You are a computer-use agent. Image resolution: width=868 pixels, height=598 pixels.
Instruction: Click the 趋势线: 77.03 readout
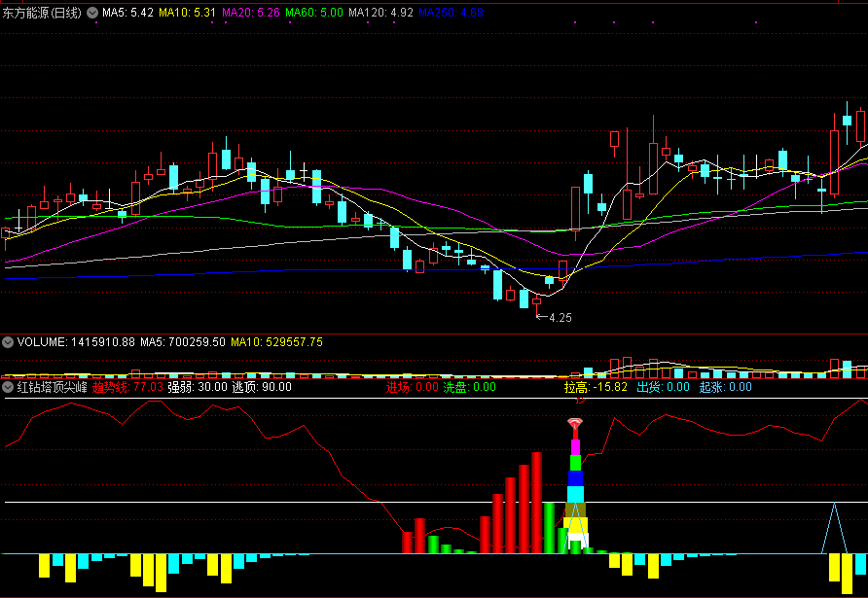pyautogui.click(x=127, y=387)
